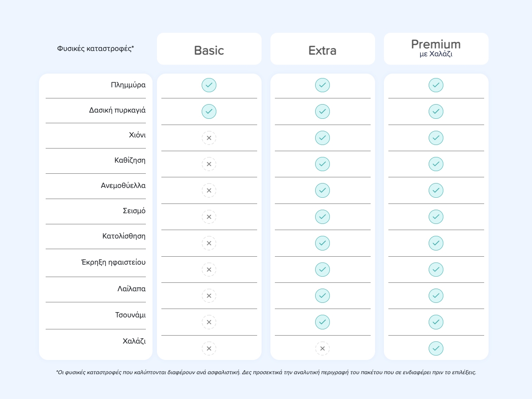
Task: Click the Extra X icon for Χαλάζι
Action: (322, 348)
